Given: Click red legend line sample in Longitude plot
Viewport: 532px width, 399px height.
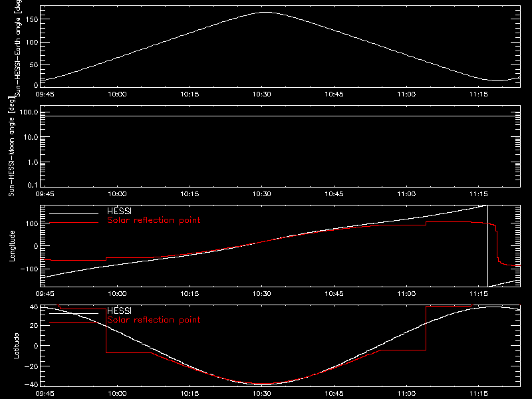Looking at the screenshot, I should [x=74, y=223].
